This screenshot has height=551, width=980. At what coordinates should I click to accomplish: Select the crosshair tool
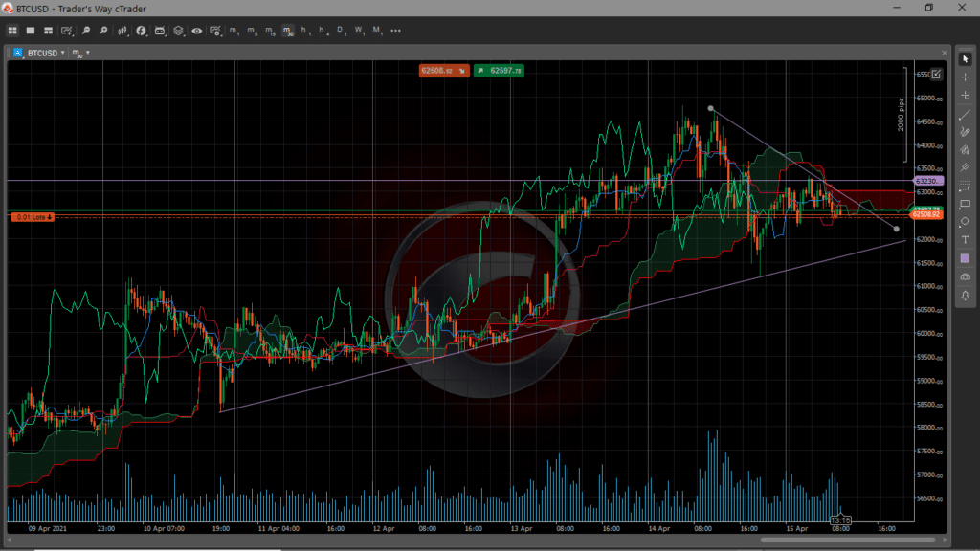pyautogui.click(x=965, y=77)
